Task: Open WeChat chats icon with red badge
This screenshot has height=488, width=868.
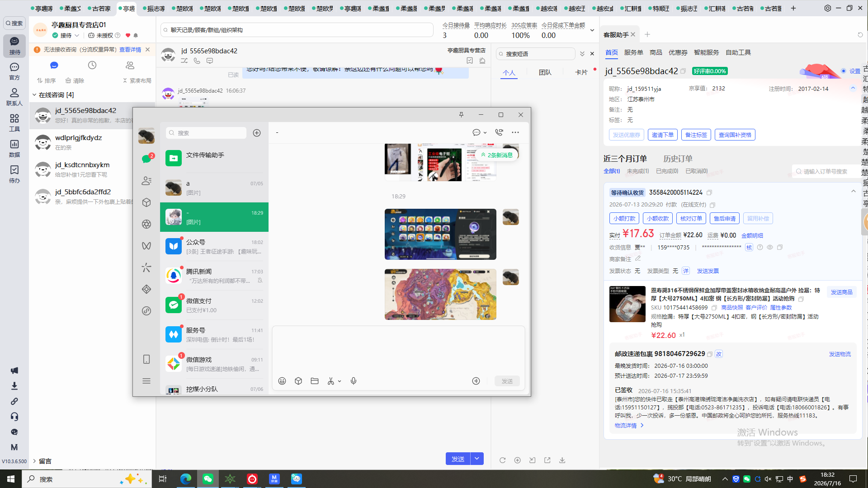Action: (146, 159)
